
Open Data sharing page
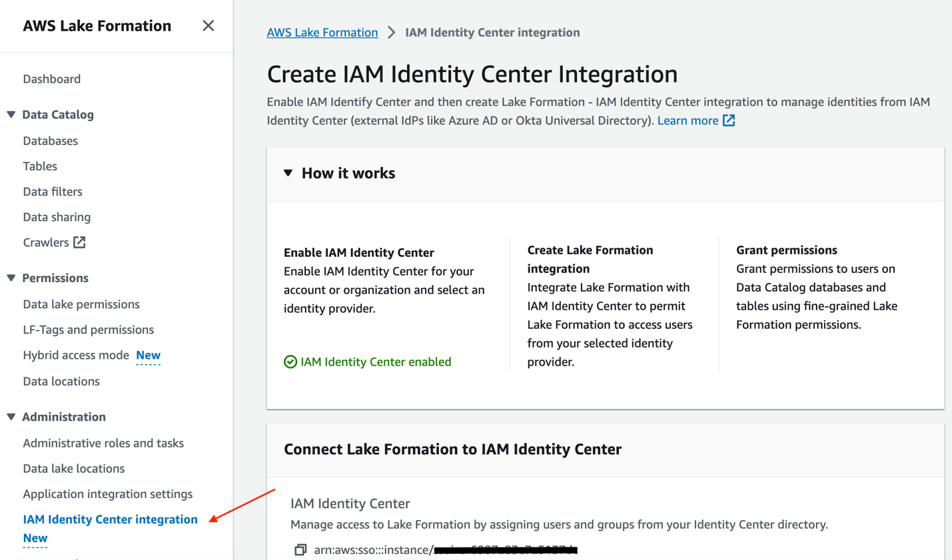click(x=57, y=217)
